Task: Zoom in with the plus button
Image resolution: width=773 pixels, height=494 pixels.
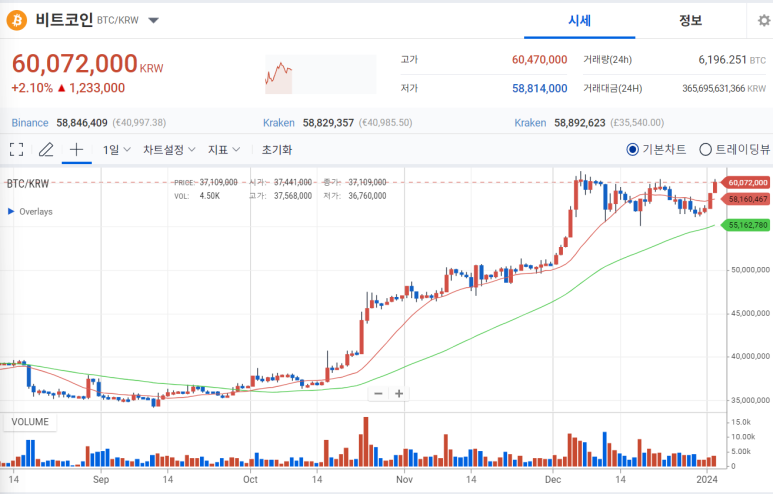Action: click(399, 393)
